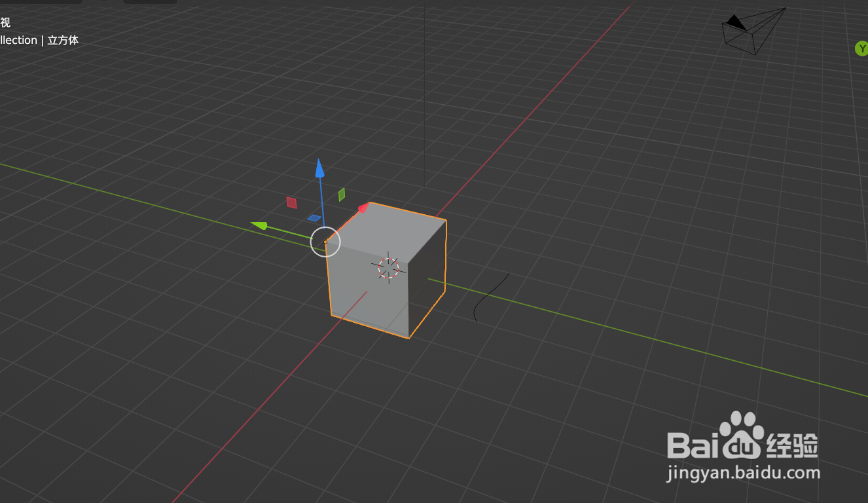Click the 3D cursor on the cube
This screenshot has height=503, width=868.
pyautogui.click(x=389, y=267)
